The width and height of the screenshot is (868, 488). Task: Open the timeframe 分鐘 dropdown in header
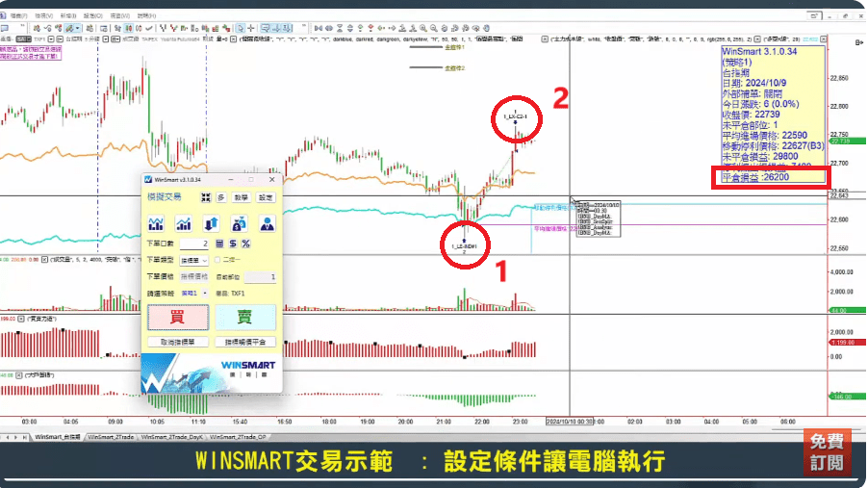click(x=105, y=39)
